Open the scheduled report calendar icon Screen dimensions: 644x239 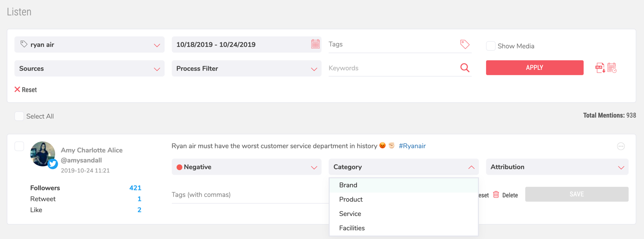(612, 68)
